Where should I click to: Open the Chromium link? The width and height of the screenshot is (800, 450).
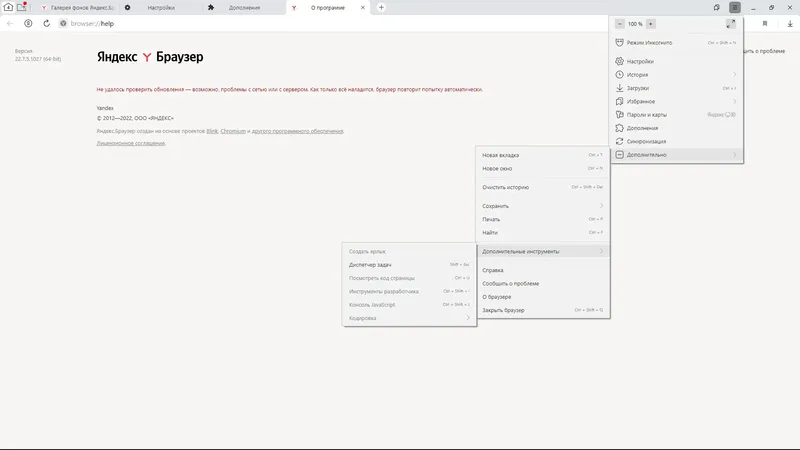pos(233,131)
